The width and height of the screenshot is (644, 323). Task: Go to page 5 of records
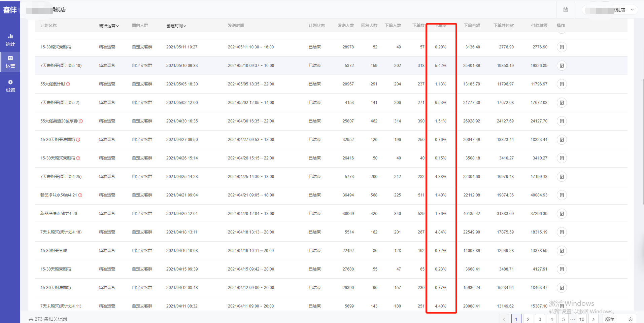[563, 319]
